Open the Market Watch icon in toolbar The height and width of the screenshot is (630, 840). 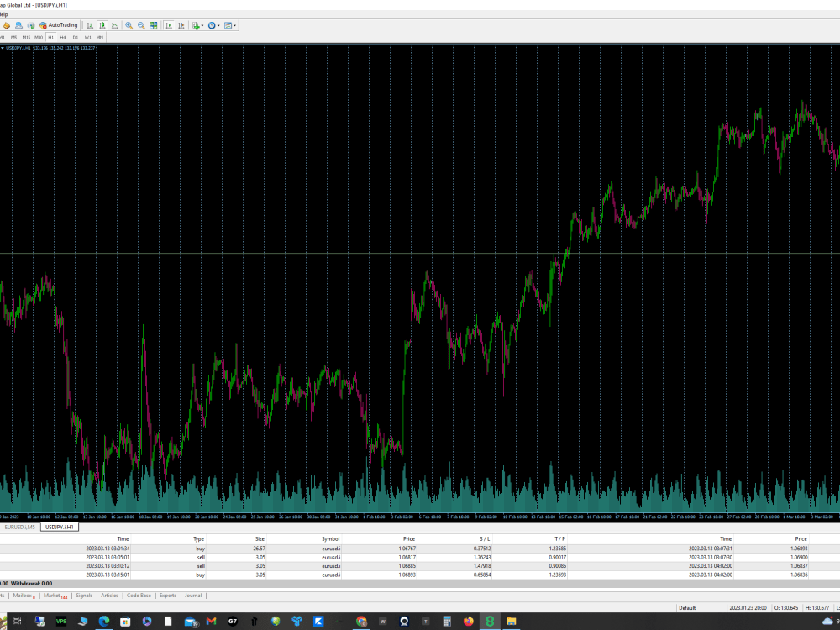point(7,25)
